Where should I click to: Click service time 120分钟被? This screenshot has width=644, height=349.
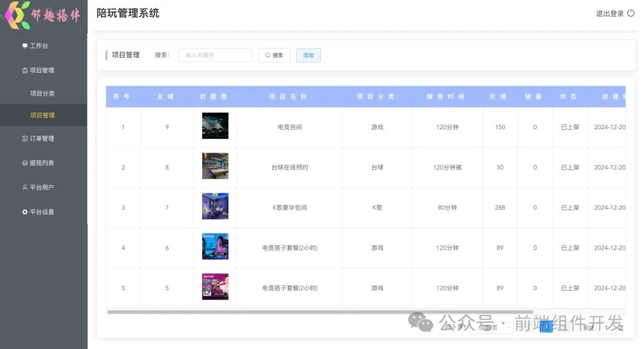coord(447,167)
